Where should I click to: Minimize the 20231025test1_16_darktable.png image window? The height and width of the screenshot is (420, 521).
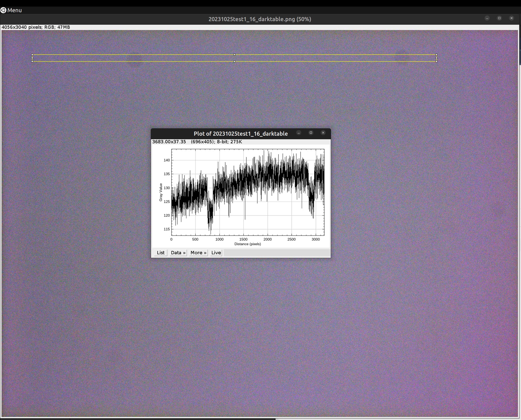point(487,18)
